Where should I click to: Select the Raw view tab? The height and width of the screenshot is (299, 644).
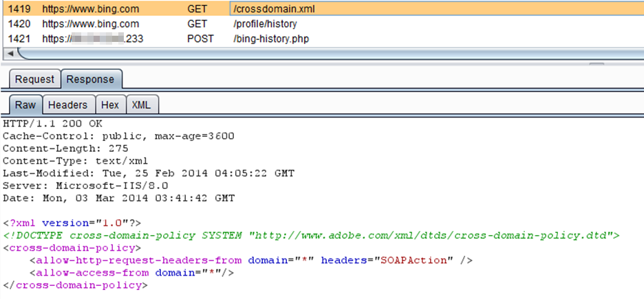coord(25,105)
